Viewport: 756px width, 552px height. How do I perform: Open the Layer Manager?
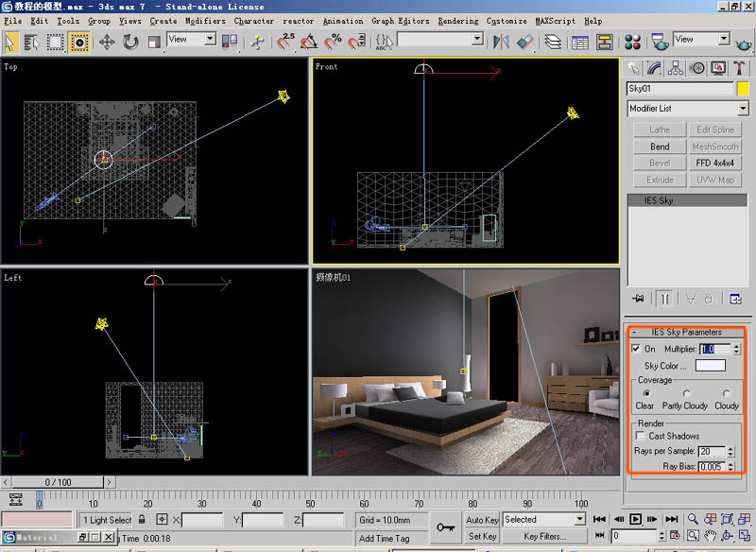click(x=553, y=42)
